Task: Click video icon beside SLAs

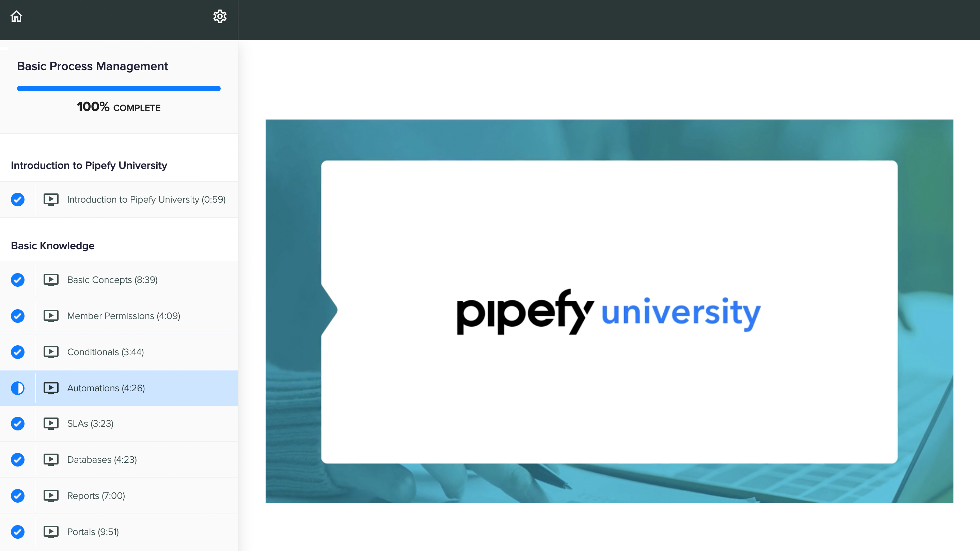Action: point(51,424)
